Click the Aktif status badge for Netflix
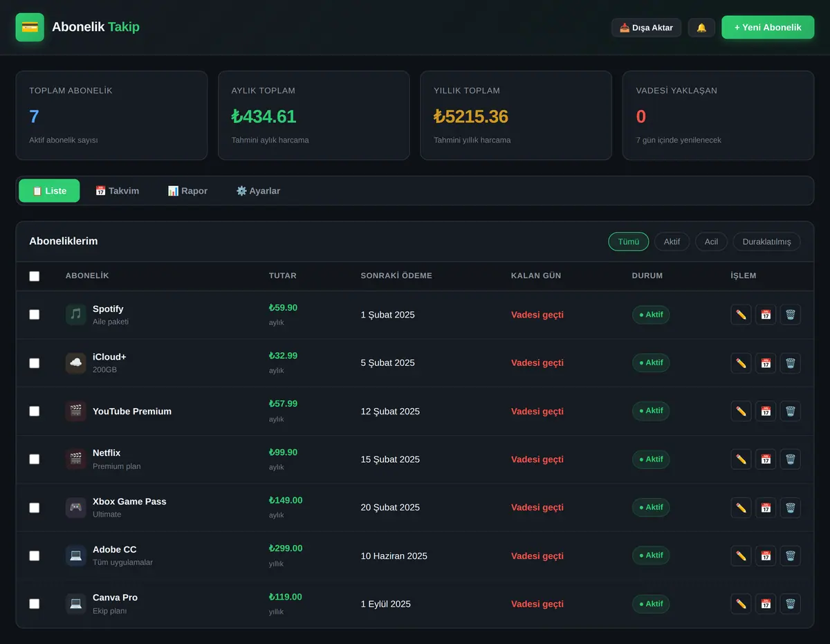 click(x=651, y=459)
